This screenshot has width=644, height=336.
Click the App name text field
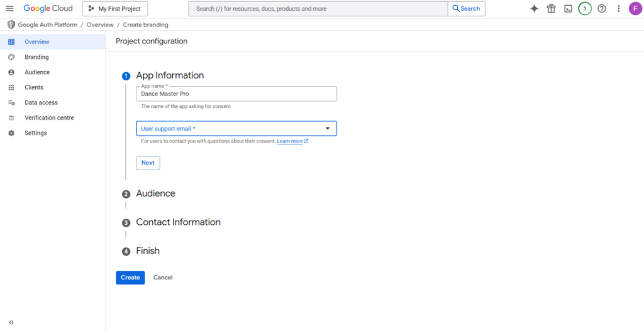236,94
